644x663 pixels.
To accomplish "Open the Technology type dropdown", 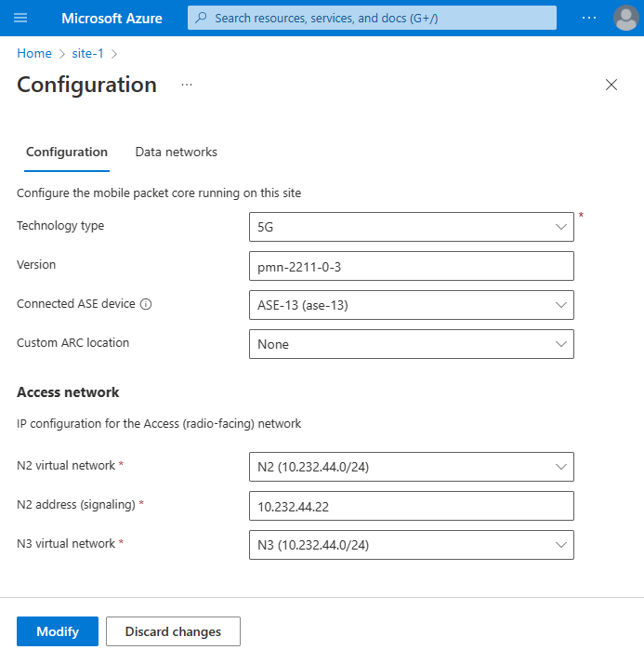I will click(x=411, y=227).
